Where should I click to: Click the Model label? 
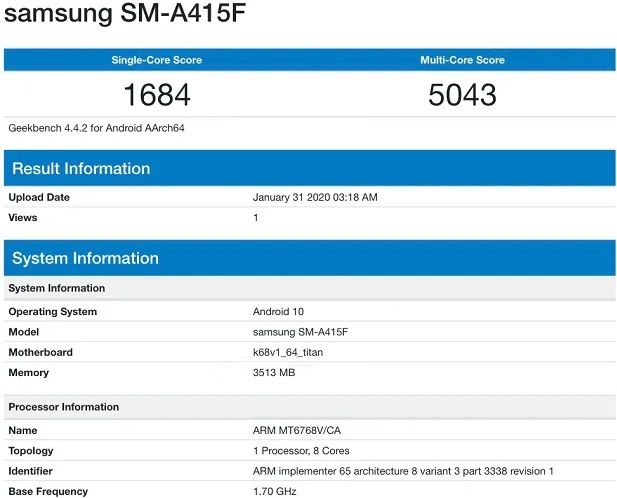[24, 332]
